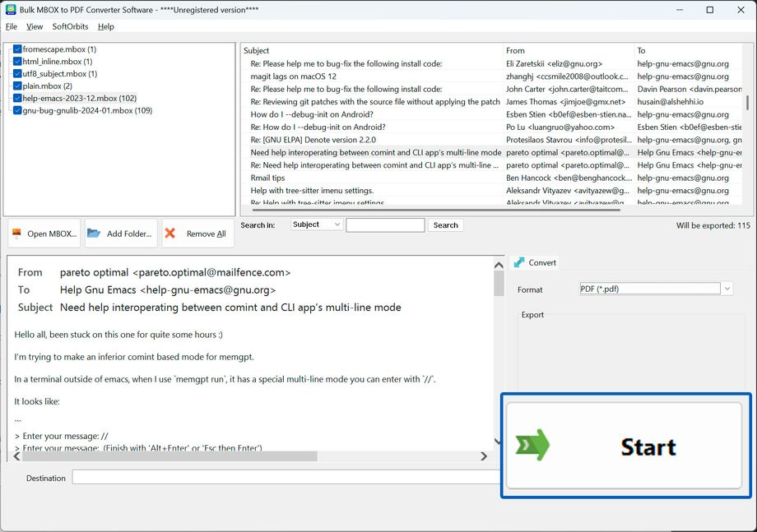The width and height of the screenshot is (757, 532).
Task: Uncheck the fromescape.mbox checkbox
Action: [x=17, y=49]
